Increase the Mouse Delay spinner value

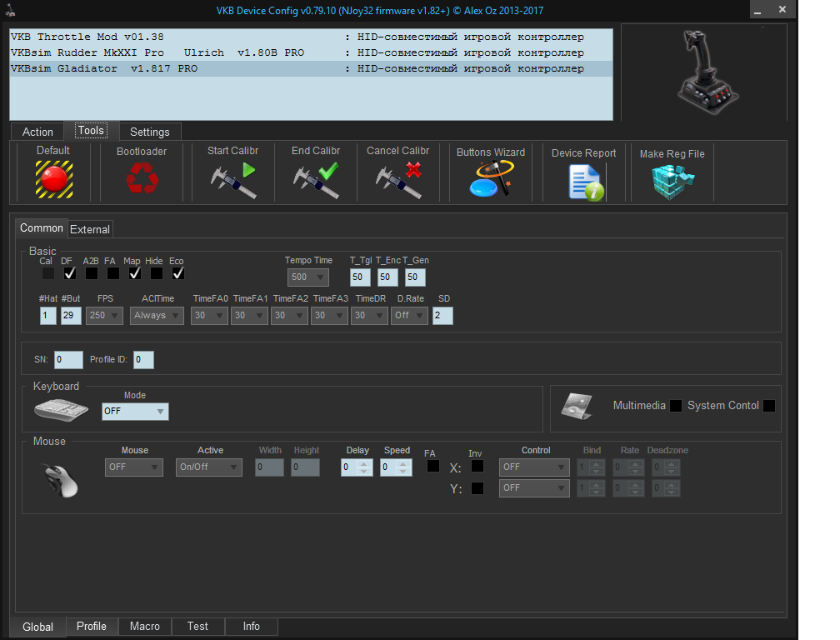(x=364, y=464)
